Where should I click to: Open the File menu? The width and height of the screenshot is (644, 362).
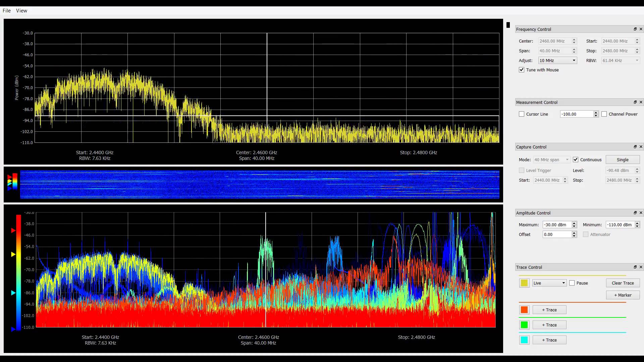6,10
